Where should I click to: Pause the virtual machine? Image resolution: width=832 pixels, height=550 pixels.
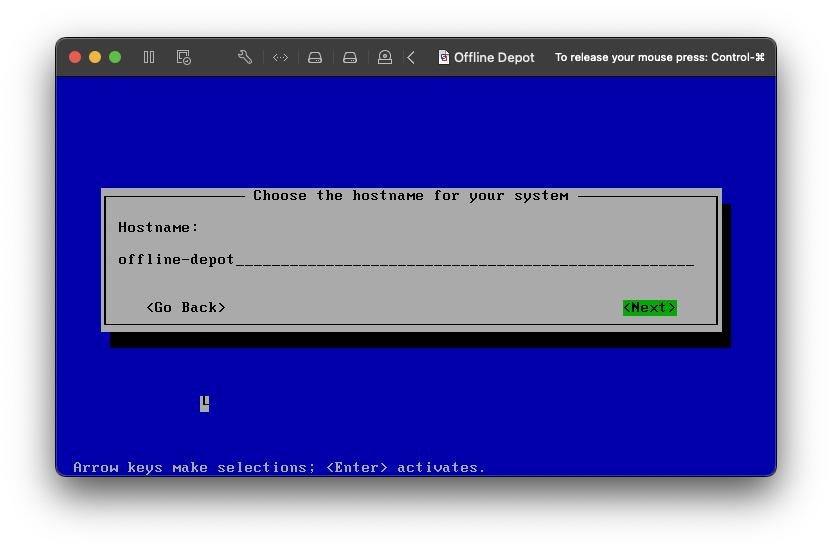click(149, 57)
